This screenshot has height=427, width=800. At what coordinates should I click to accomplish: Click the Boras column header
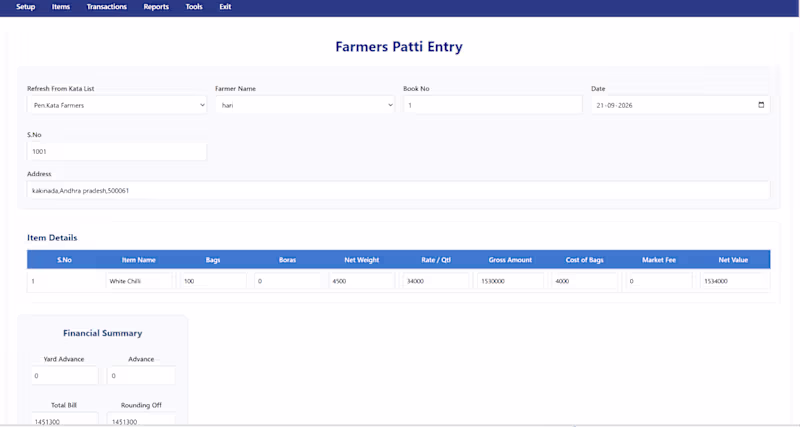point(288,260)
